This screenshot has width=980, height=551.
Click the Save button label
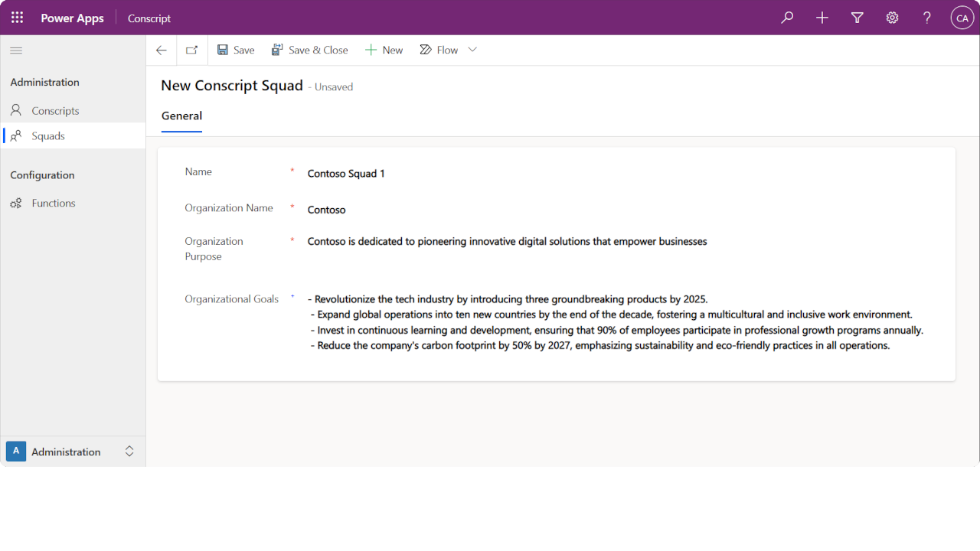tap(244, 50)
